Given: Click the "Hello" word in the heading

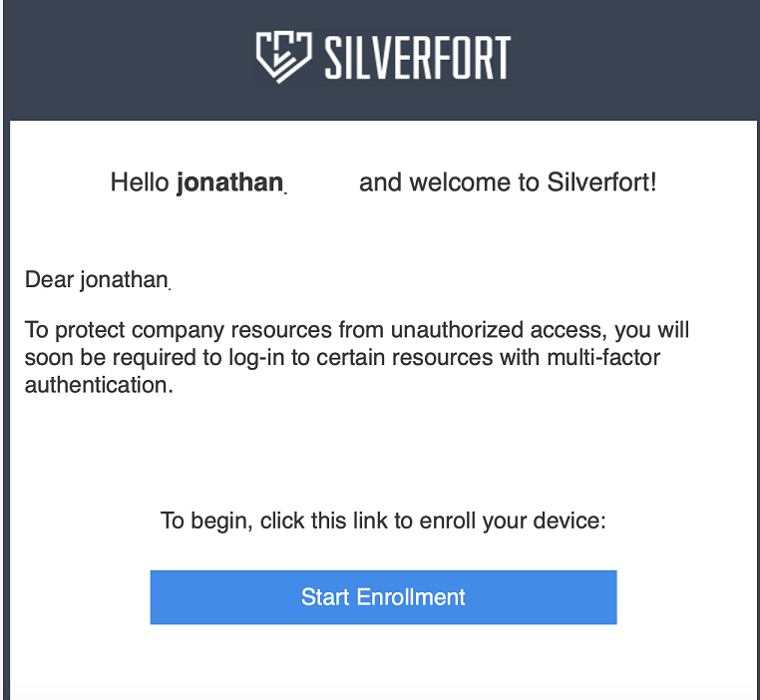Looking at the screenshot, I should [140, 182].
